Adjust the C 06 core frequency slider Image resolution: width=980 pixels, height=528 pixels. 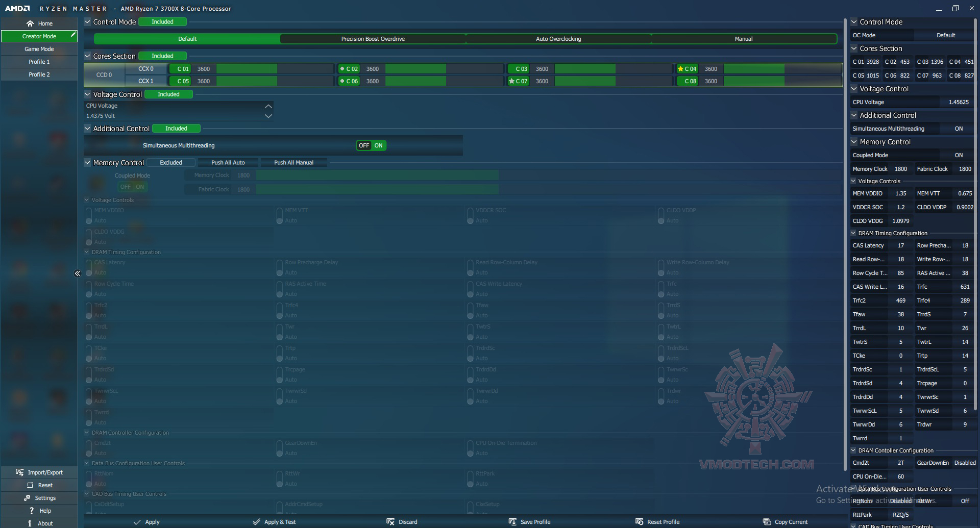tap(444, 81)
